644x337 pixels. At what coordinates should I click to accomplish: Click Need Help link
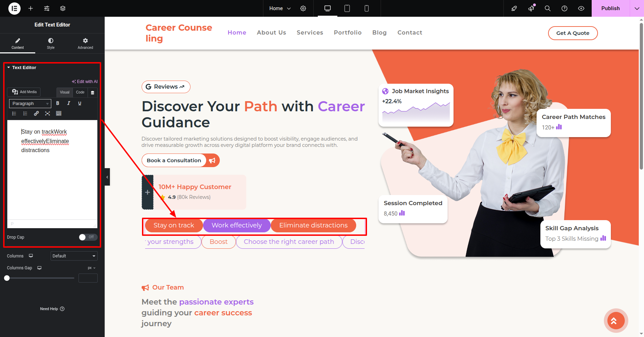[x=52, y=309]
